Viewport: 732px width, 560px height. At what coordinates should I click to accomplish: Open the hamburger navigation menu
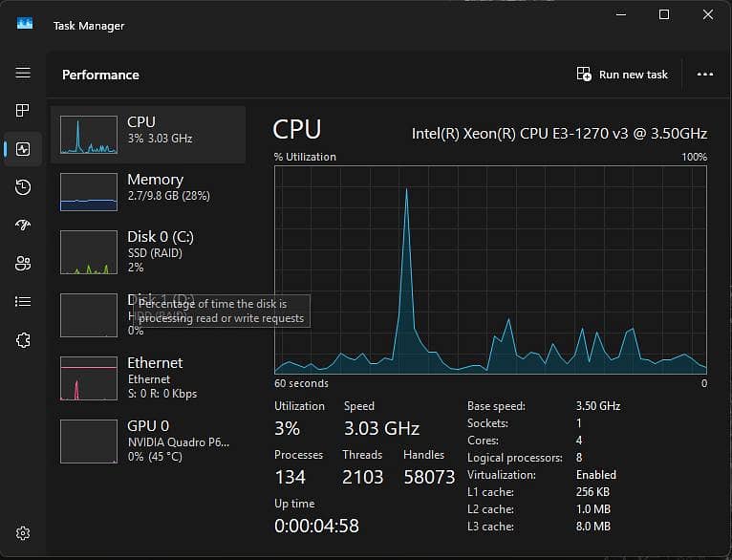[23, 73]
